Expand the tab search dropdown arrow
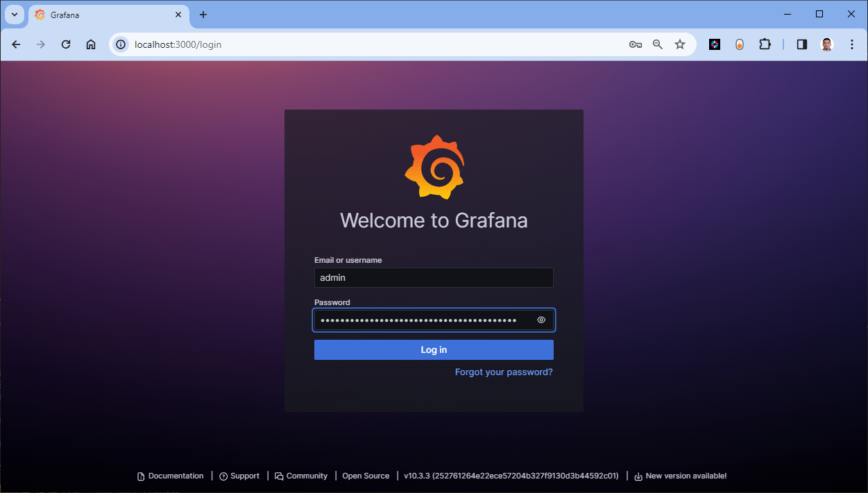 point(14,15)
